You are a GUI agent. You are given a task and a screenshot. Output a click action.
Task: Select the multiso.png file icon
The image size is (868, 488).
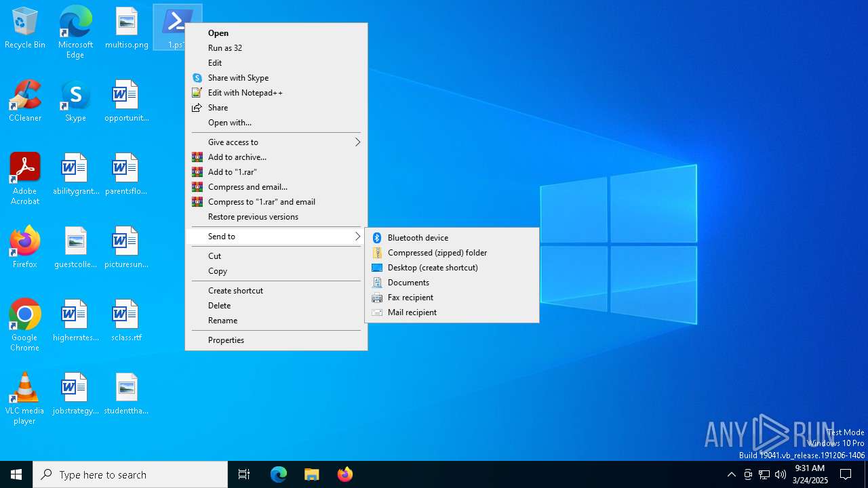(126, 28)
